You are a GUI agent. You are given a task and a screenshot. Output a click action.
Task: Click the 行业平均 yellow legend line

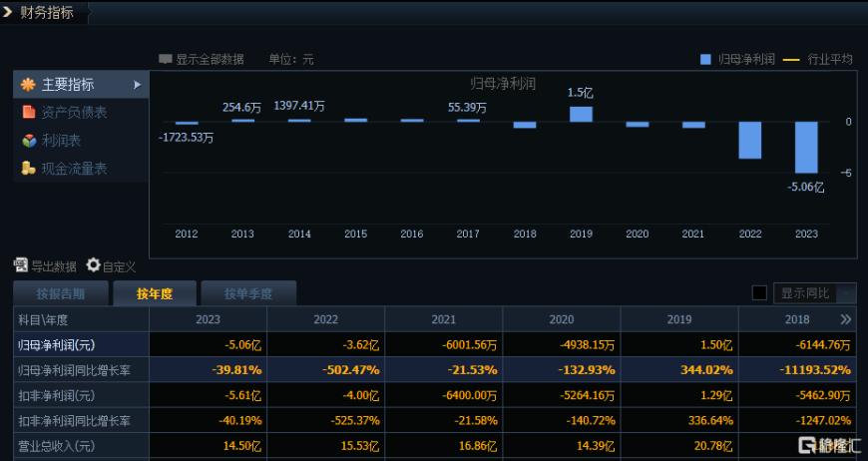(x=791, y=59)
